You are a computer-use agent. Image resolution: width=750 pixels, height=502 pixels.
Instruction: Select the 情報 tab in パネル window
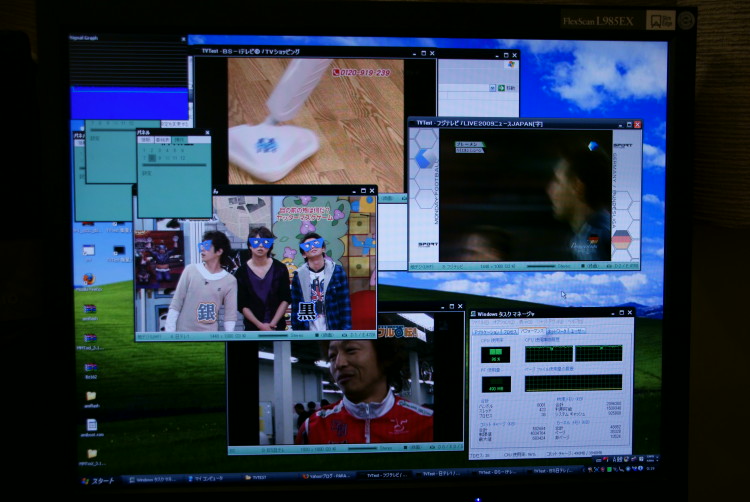point(146,140)
